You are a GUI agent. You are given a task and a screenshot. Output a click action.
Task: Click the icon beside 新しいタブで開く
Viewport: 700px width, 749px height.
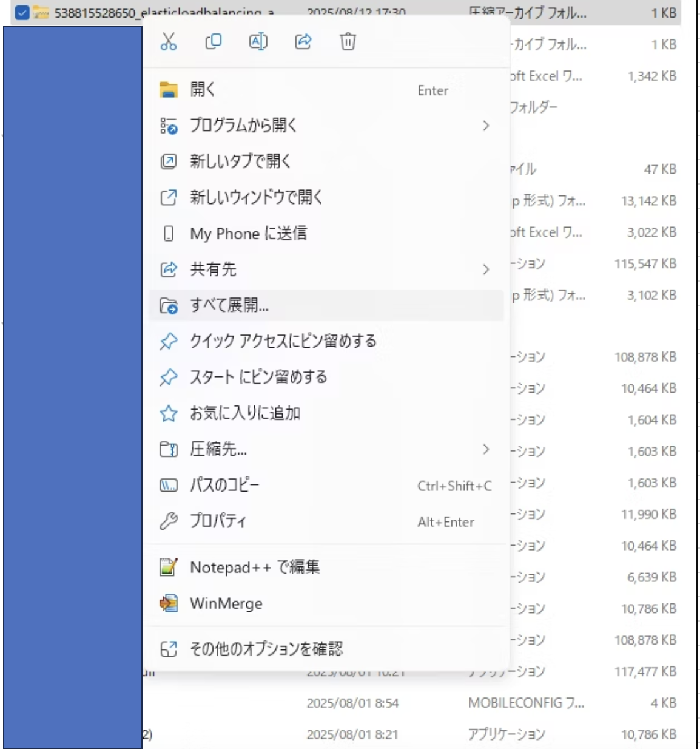pos(169,161)
